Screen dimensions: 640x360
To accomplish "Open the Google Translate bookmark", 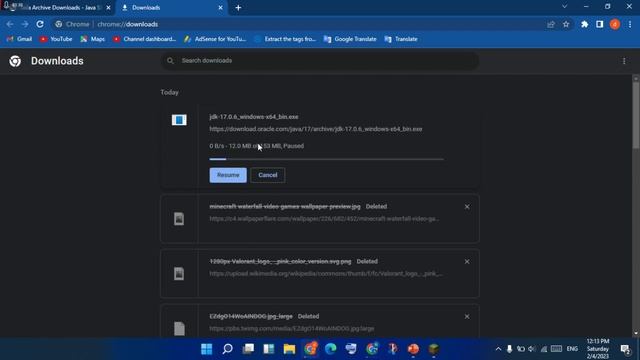I will 350,39.
